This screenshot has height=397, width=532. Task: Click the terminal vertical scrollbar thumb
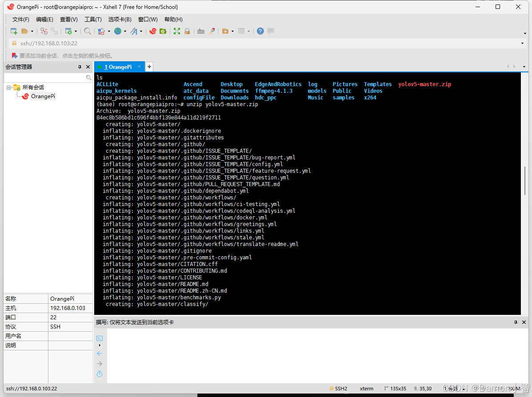pyautogui.click(x=524, y=181)
